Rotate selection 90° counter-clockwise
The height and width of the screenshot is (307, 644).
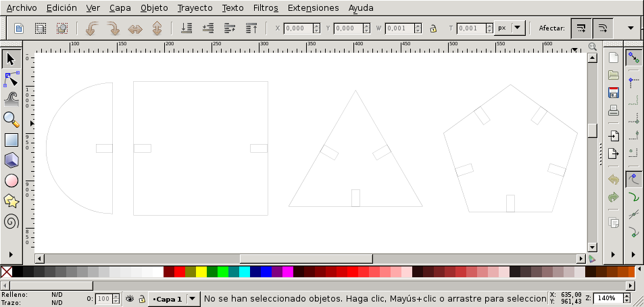point(91,28)
